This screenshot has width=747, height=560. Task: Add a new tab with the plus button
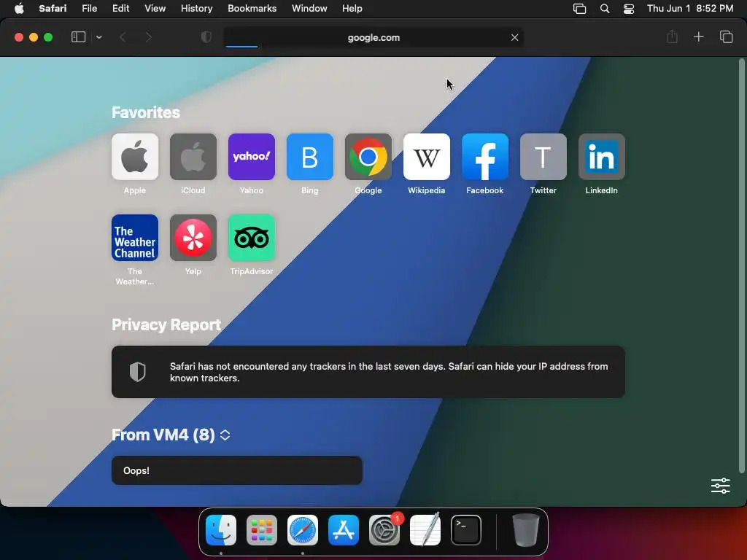click(x=698, y=36)
